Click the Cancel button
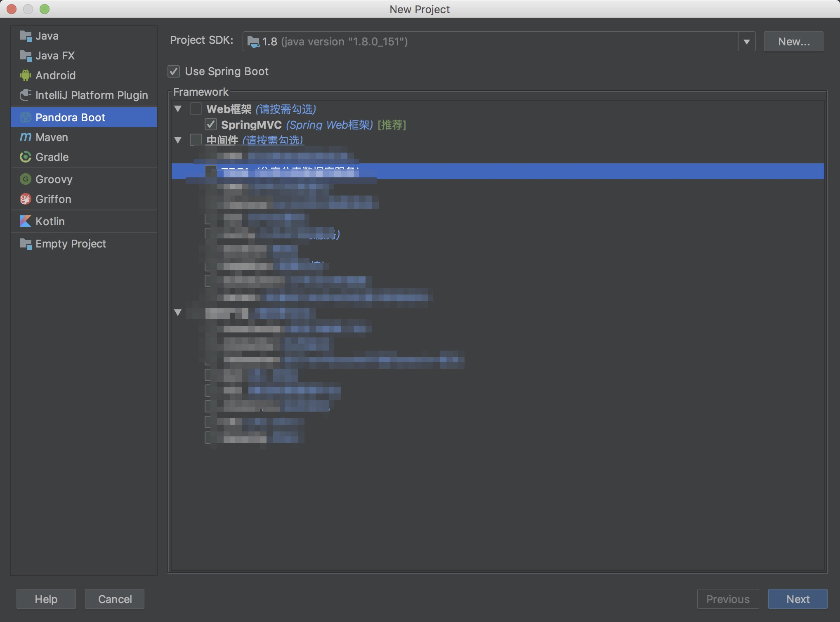 point(115,599)
